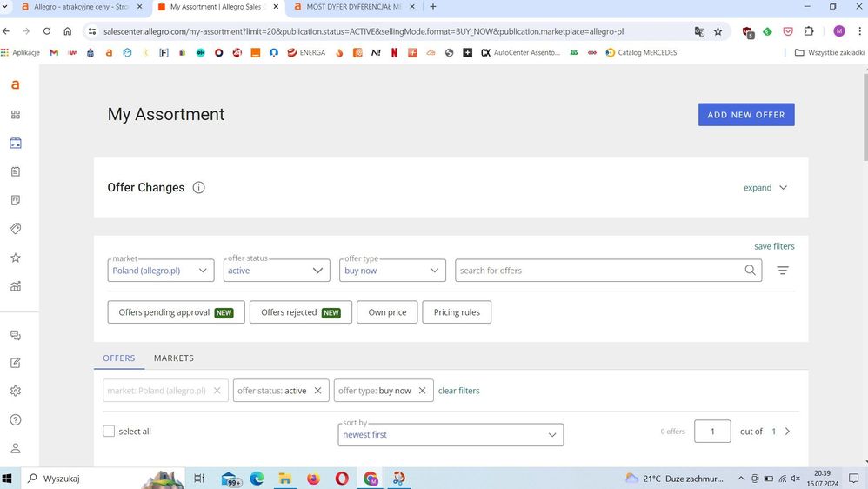The width and height of the screenshot is (868, 489).
Task: Close the My Assortment browser tab
Action: (276, 7)
